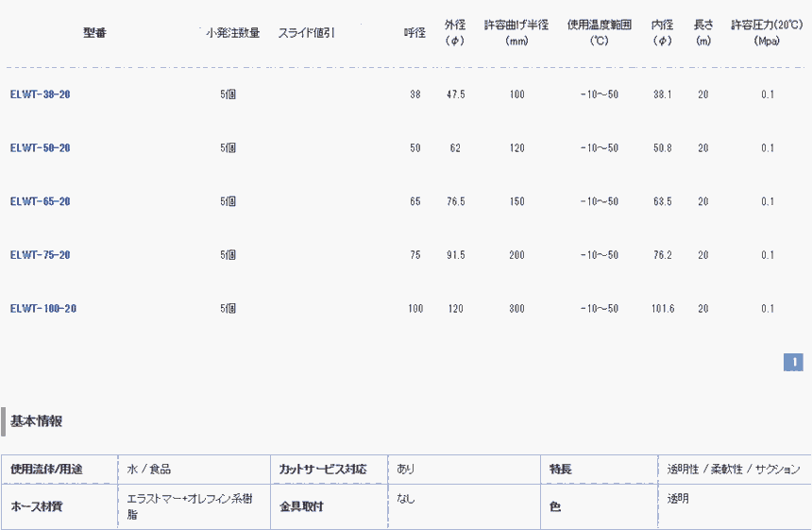Screen dimensions: 812x530
Task: Click page 1 pagination button
Action: pyautogui.click(x=793, y=362)
